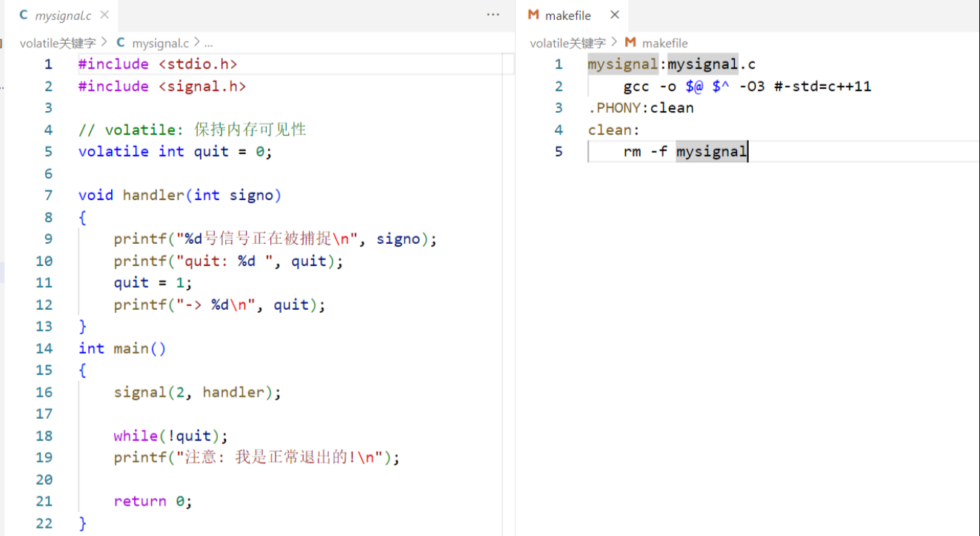Select volatile关键字 folder in left breadcrumb
Image resolution: width=980 pixels, height=536 pixels.
click(x=58, y=43)
